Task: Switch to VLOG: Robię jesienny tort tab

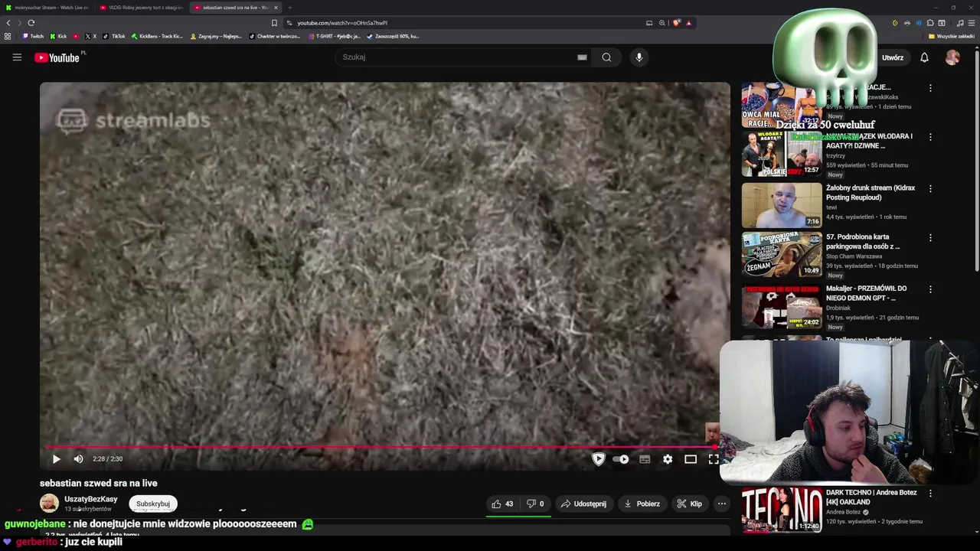Action: tap(142, 8)
